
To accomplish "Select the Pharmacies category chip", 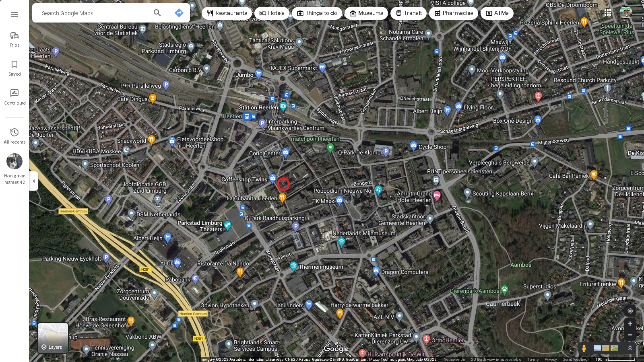I will click(454, 13).
